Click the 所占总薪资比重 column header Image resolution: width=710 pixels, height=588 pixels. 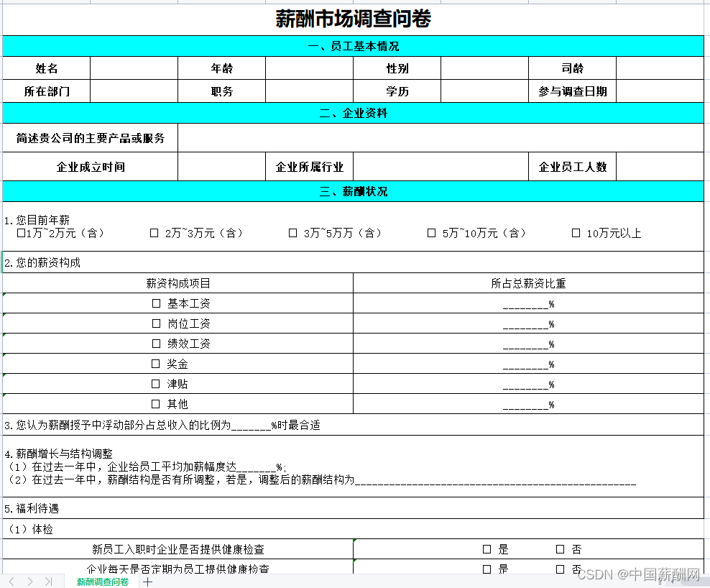point(528,283)
